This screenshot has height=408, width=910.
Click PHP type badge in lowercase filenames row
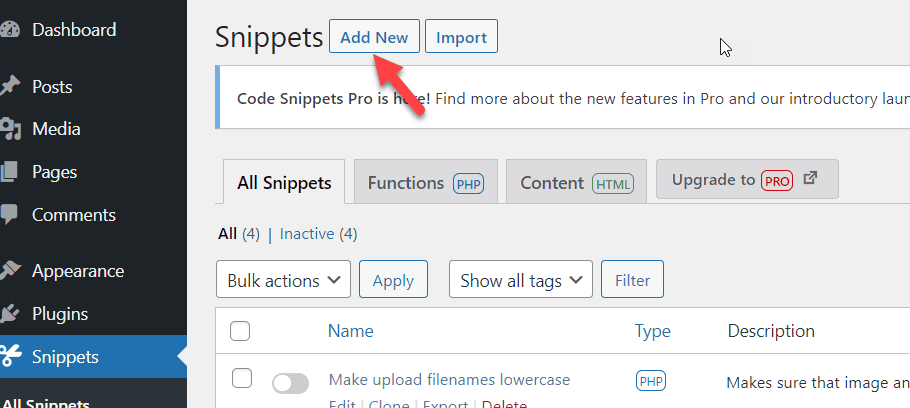[x=651, y=381]
